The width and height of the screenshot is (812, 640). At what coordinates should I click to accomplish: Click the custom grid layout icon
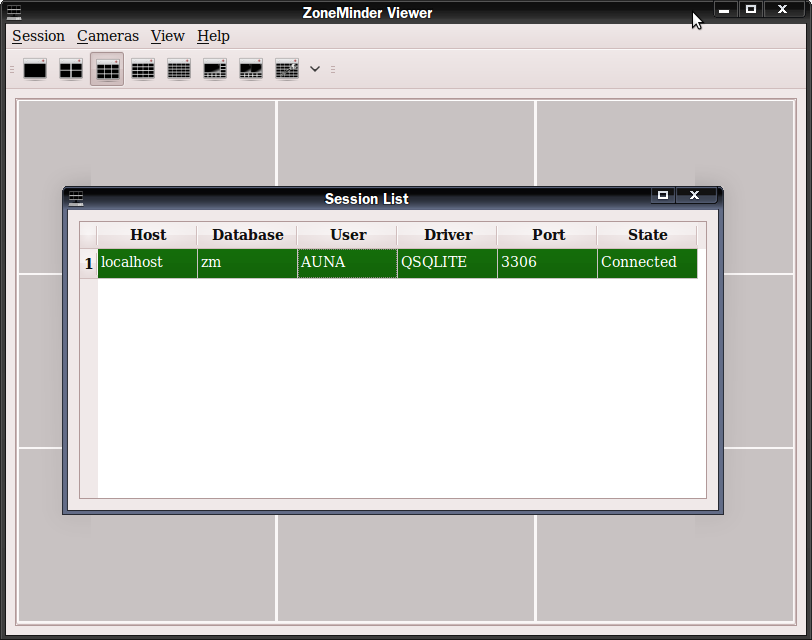pos(287,69)
